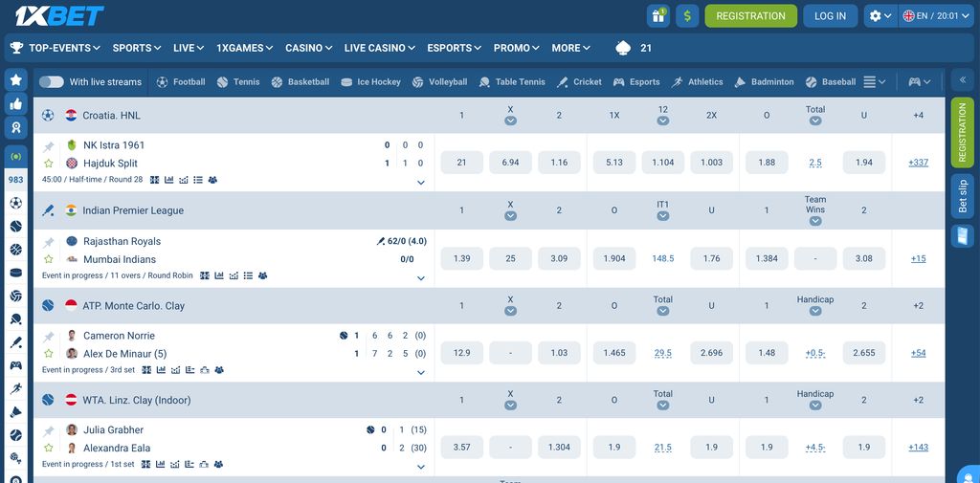Select the award ribbon icon in sidebar
The image size is (980, 483).
coord(15,127)
